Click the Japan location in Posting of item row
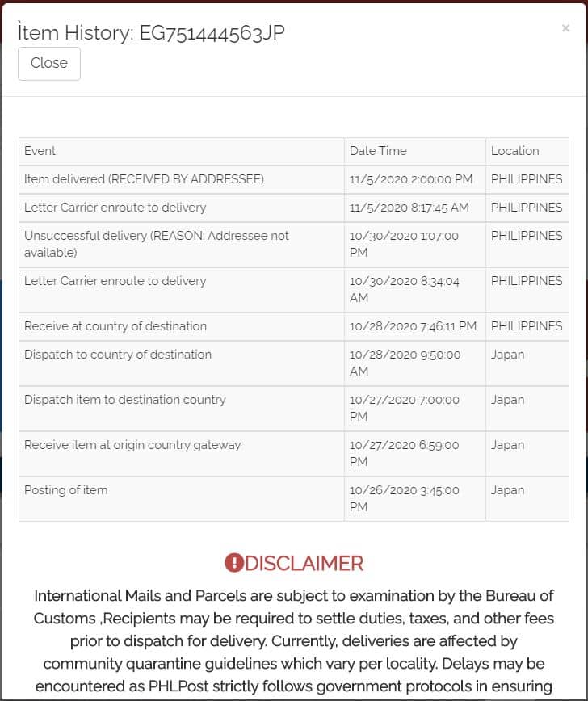588x701 pixels. coord(507,490)
